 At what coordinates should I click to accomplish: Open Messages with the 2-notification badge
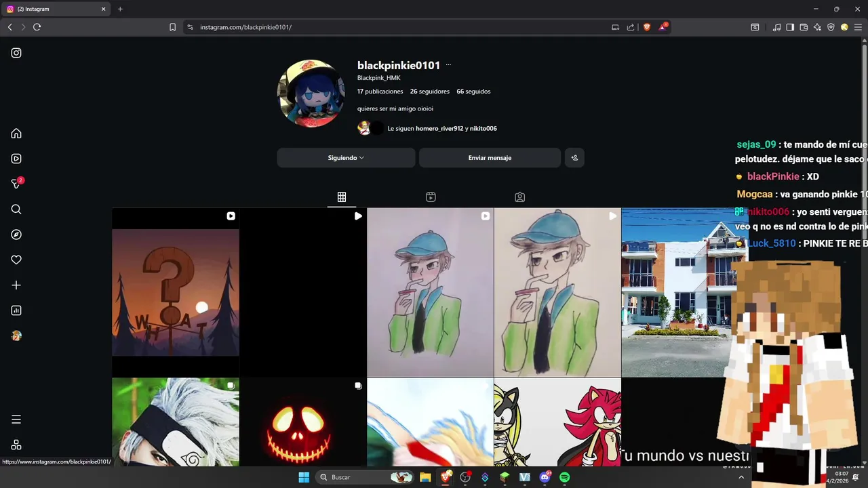point(16,184)
